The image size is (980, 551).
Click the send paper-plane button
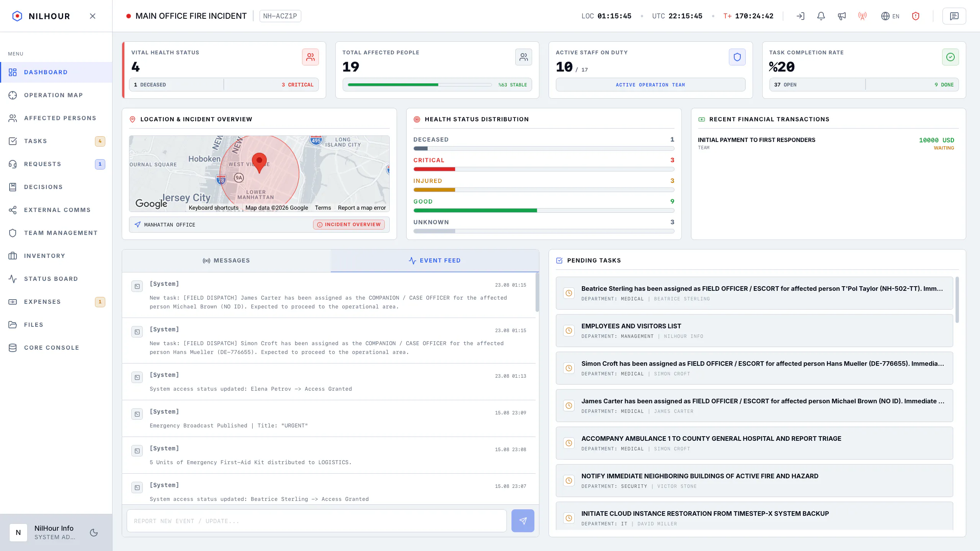click(523, 521)
